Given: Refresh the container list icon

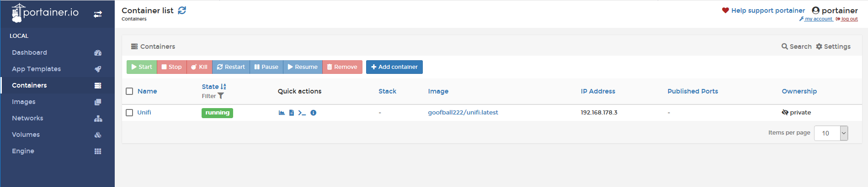Looking at the screenshot, I should tap(182, 10).
